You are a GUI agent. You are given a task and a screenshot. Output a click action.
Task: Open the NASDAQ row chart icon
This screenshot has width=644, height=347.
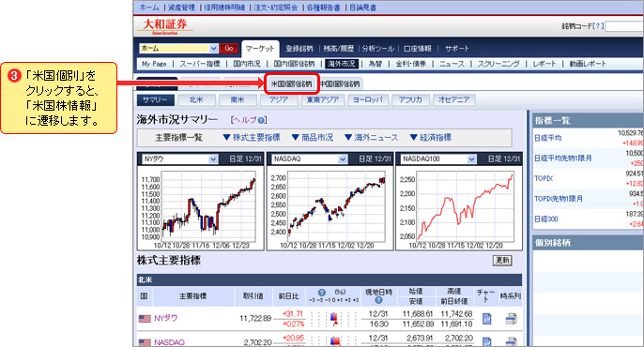tap(486, 341)
